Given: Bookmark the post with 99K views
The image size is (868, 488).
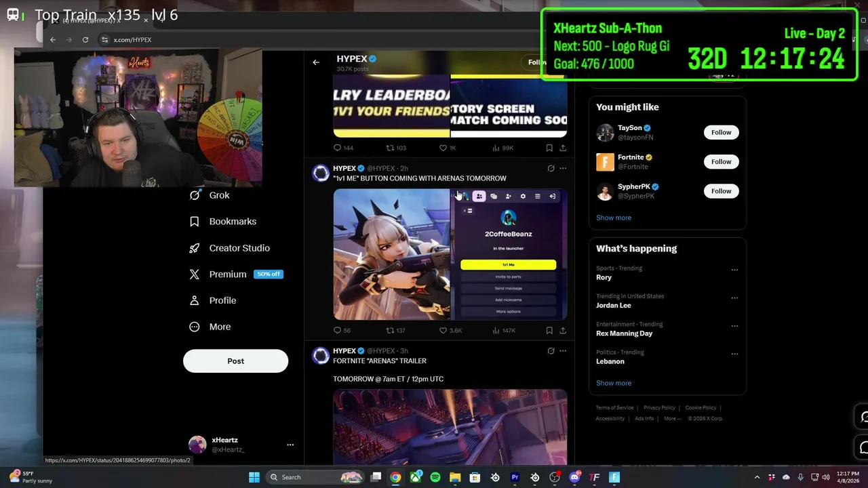Looking at the screenshot, I should click(549, 148).
